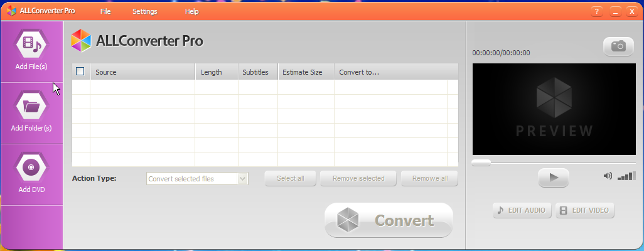
Task: Adjust the volume level bars
Action: pos(626,176)
